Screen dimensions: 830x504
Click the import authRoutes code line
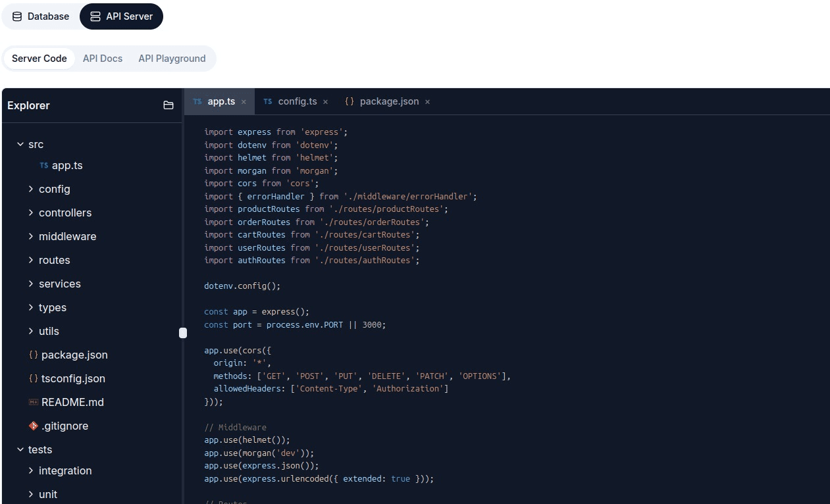311,261
